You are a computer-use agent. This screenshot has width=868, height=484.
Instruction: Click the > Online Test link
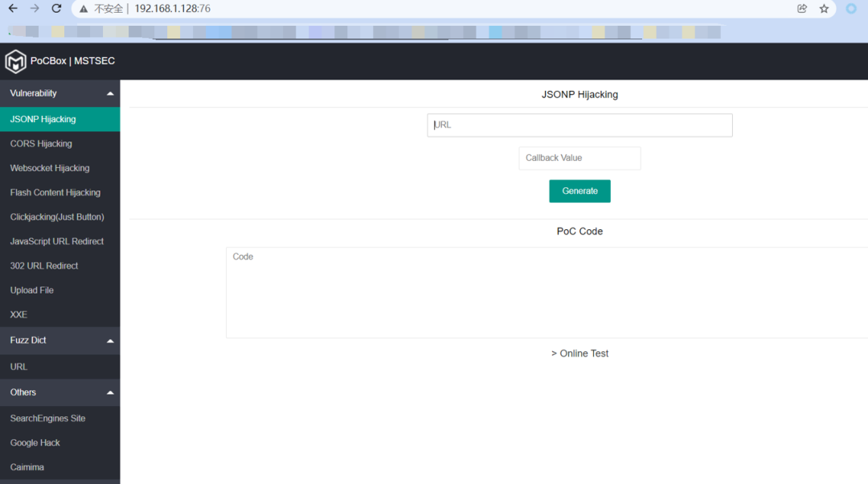[579, 353]
